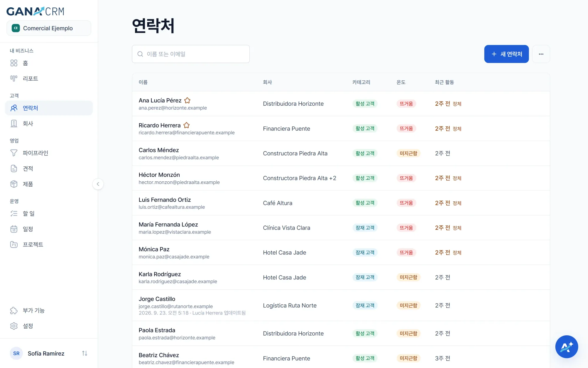This screenshot has width=588, height=368.
Task: Click Hotel Casa Jade in Mónica Paz row
Action: pyautogui.click(x=285, y=253)
